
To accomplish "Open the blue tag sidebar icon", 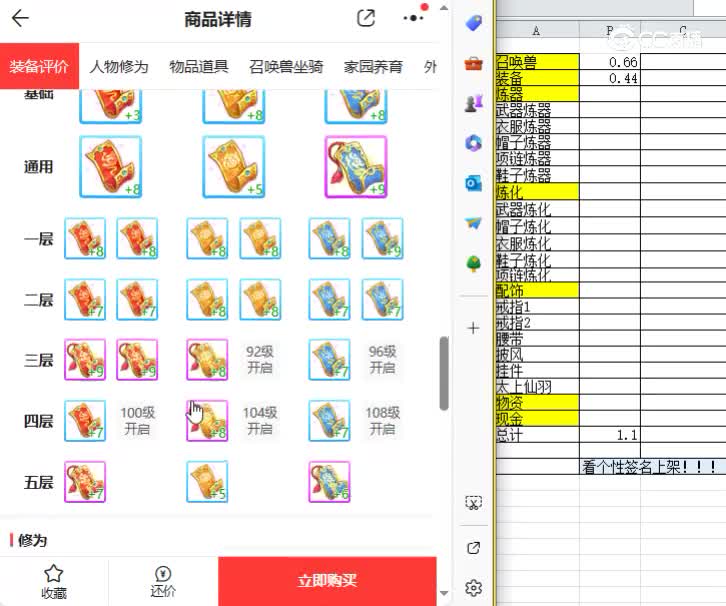I will point(473,23).
